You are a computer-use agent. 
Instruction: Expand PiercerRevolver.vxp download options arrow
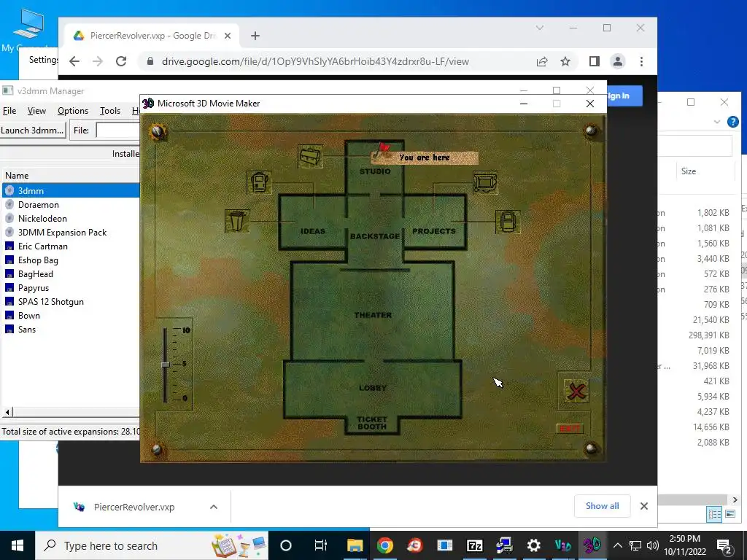pos(214,507)
